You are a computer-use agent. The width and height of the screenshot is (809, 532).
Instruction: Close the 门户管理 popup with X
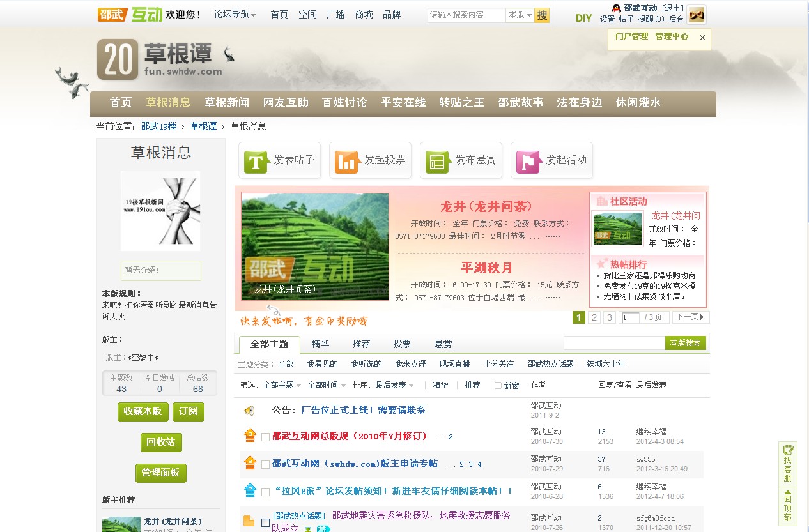tap(702, 38)
